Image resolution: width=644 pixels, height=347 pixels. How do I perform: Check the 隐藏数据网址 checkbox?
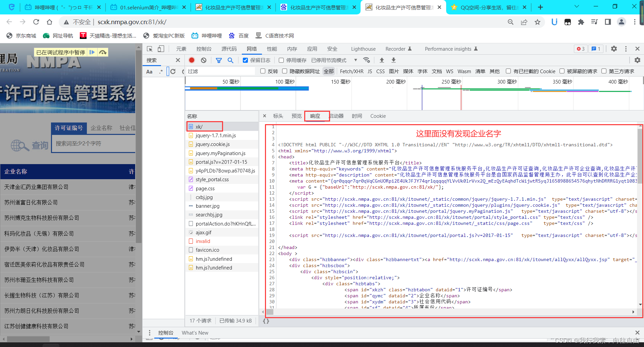pos(284,71)
